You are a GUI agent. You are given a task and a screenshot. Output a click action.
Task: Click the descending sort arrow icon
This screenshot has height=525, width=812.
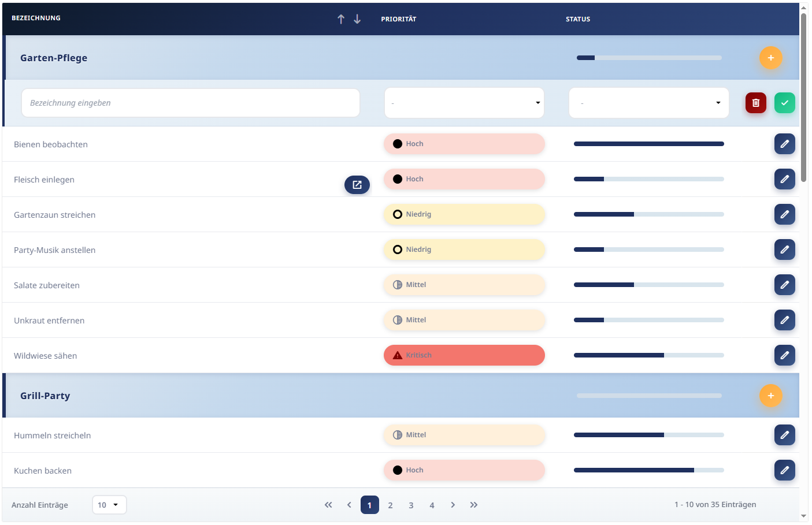click(357, 19)
